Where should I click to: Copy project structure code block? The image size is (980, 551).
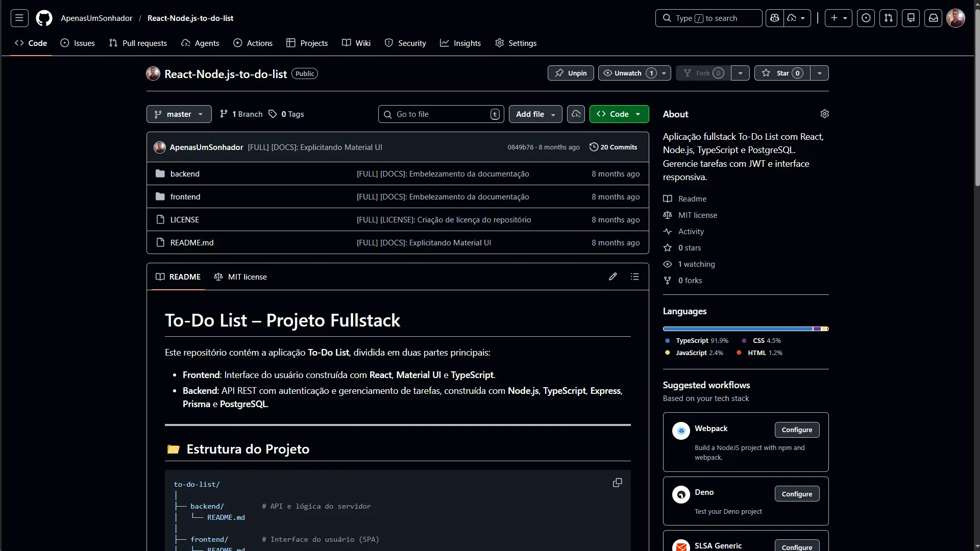click(x=617, y=483)
